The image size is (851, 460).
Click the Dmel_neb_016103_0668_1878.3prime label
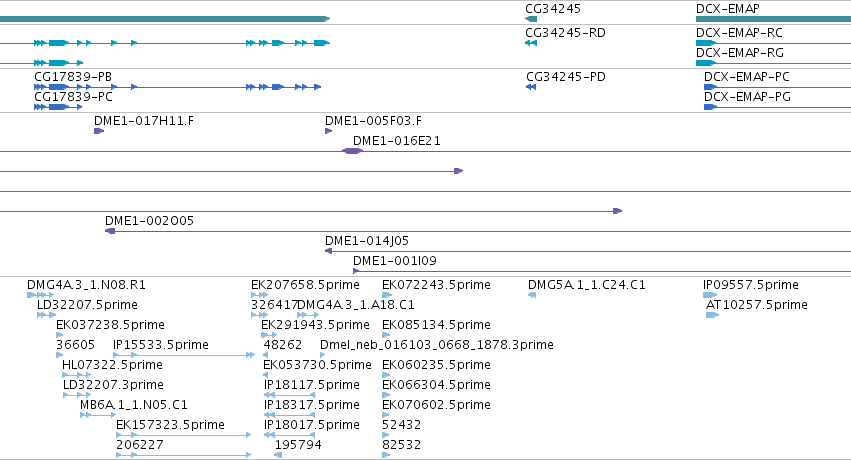(x=437, y=344)
